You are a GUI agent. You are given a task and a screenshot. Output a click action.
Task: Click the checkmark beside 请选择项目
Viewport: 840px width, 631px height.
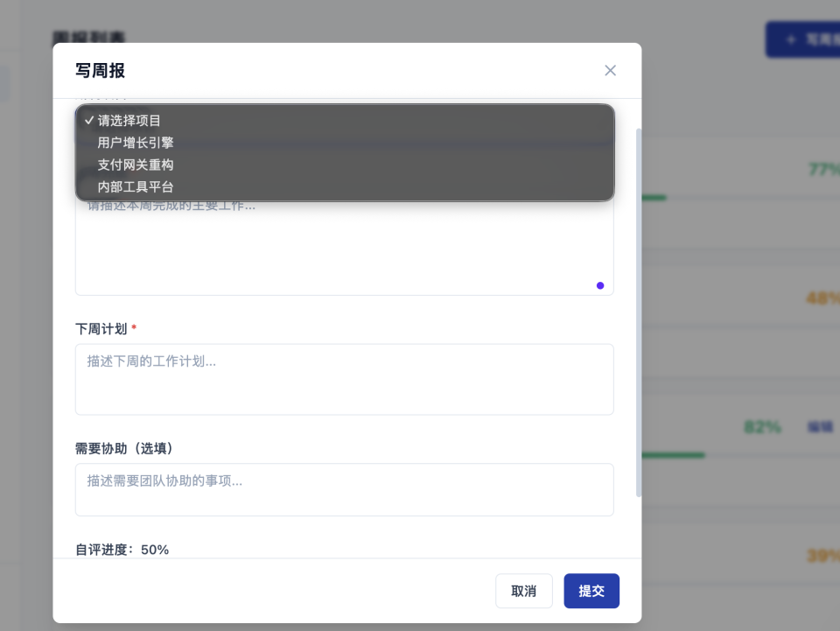(89, 120)
